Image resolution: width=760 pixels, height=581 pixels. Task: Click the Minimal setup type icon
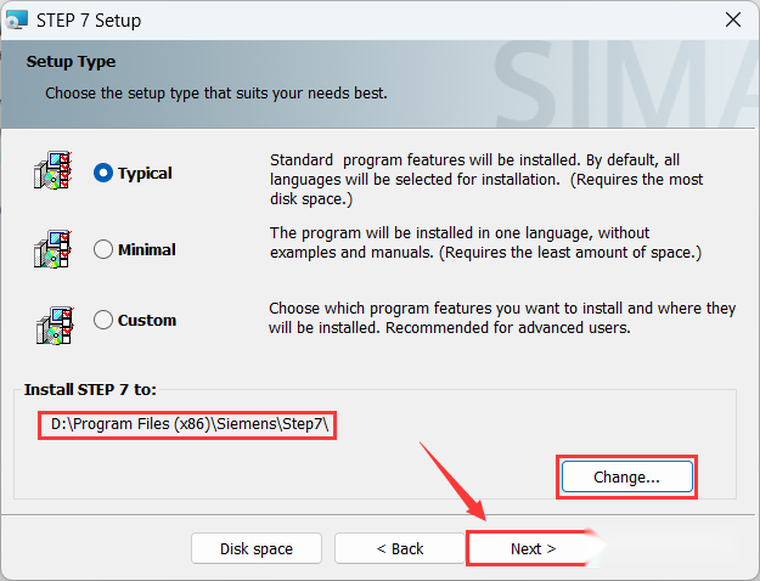[x=53, y=249]
